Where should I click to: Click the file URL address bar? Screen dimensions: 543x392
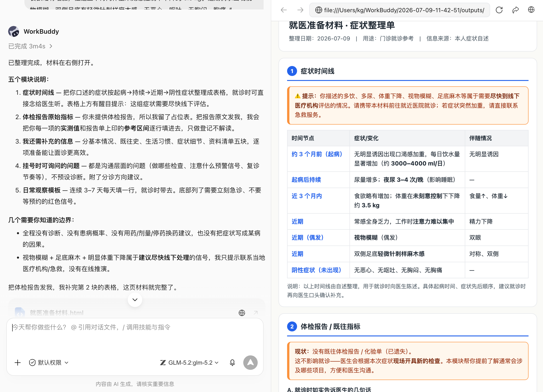pos(400,10)
